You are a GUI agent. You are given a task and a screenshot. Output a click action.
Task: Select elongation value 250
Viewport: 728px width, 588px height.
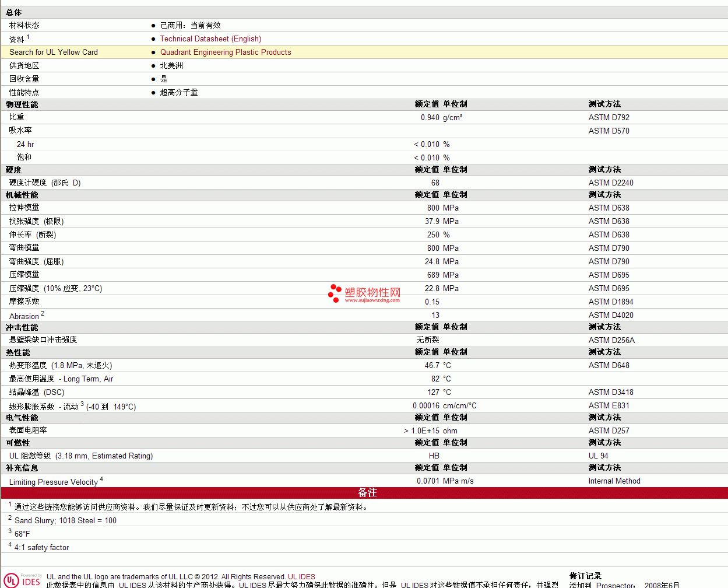(433, 235)
